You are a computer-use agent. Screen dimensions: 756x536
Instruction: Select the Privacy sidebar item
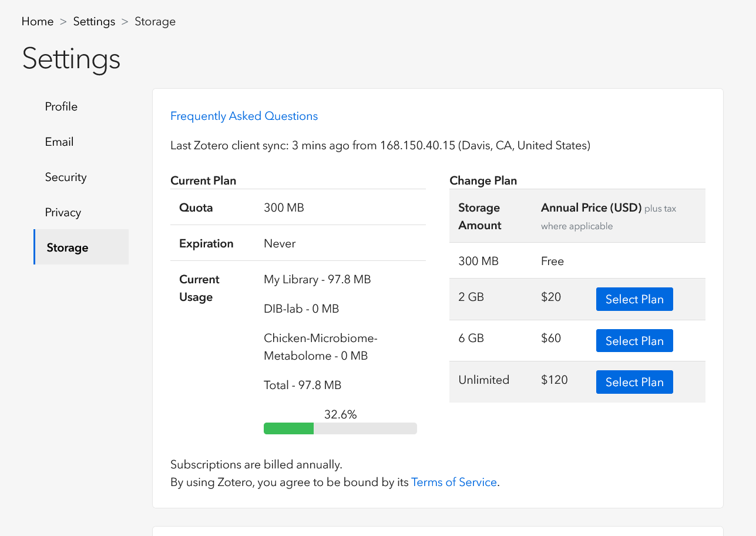pyautogui.click(x=63, y=212)
